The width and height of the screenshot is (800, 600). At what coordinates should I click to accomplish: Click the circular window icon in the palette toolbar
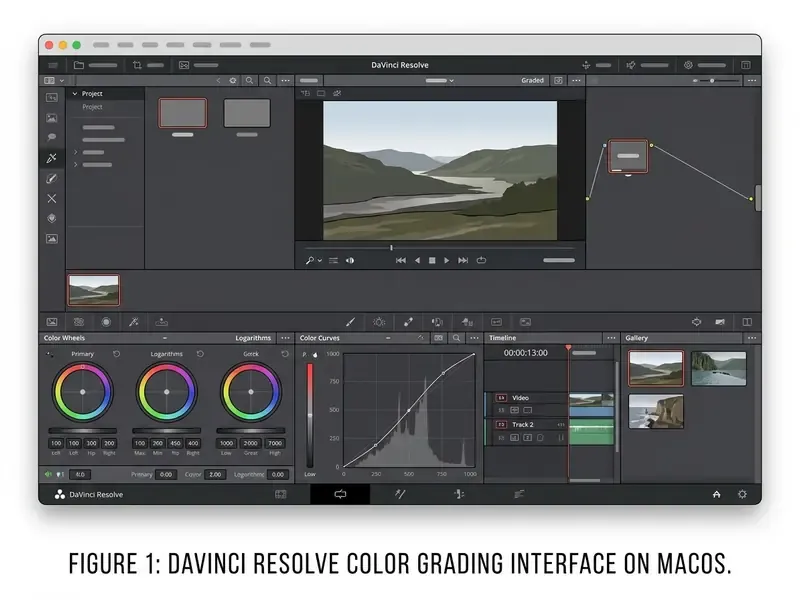tap(106, 322)
